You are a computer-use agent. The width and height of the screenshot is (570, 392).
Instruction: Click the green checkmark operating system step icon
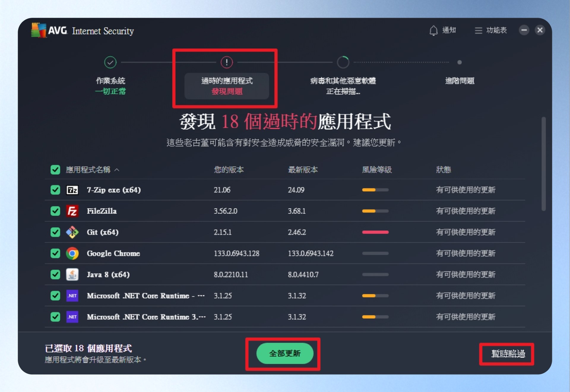(110, 62)
